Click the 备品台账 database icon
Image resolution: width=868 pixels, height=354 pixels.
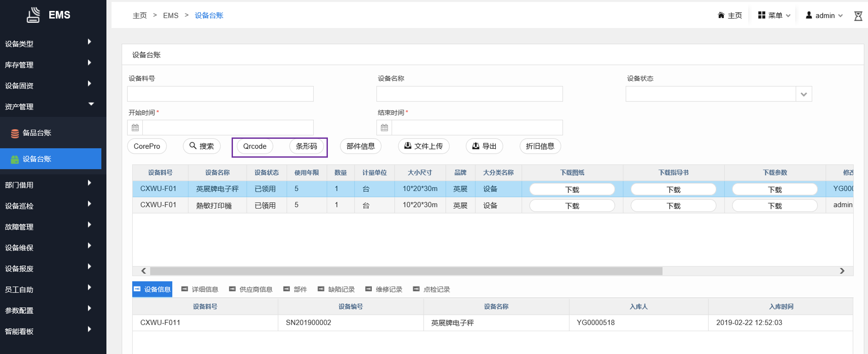(15, 134)
